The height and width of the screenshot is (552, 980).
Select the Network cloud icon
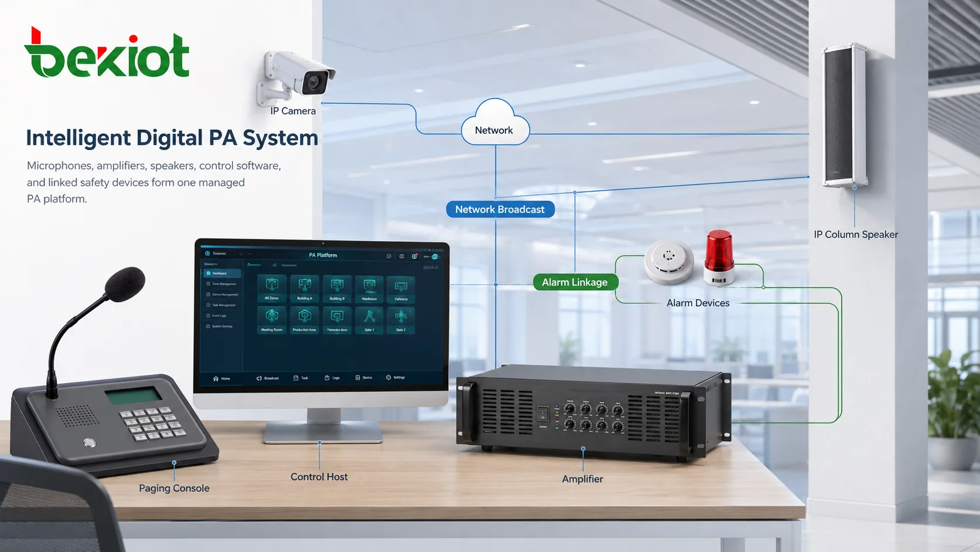(x=495, y=122)
